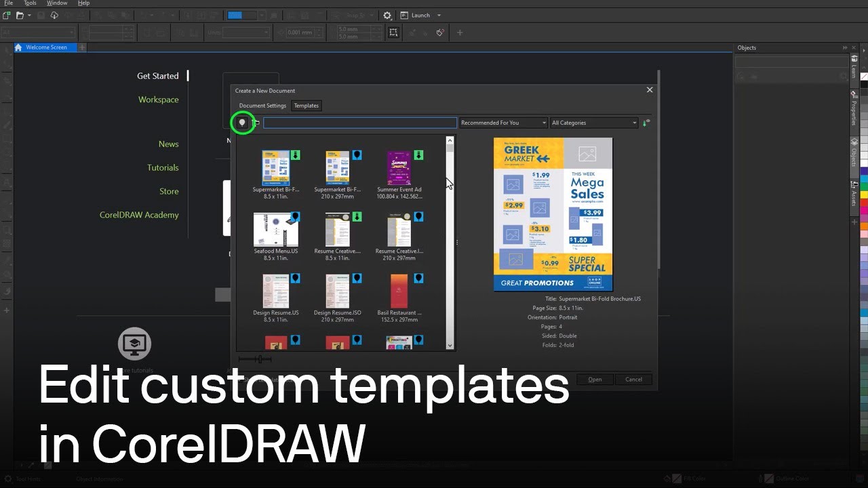
Task: Close the Create a New Document dialog
Action: (x=649, y=90)
